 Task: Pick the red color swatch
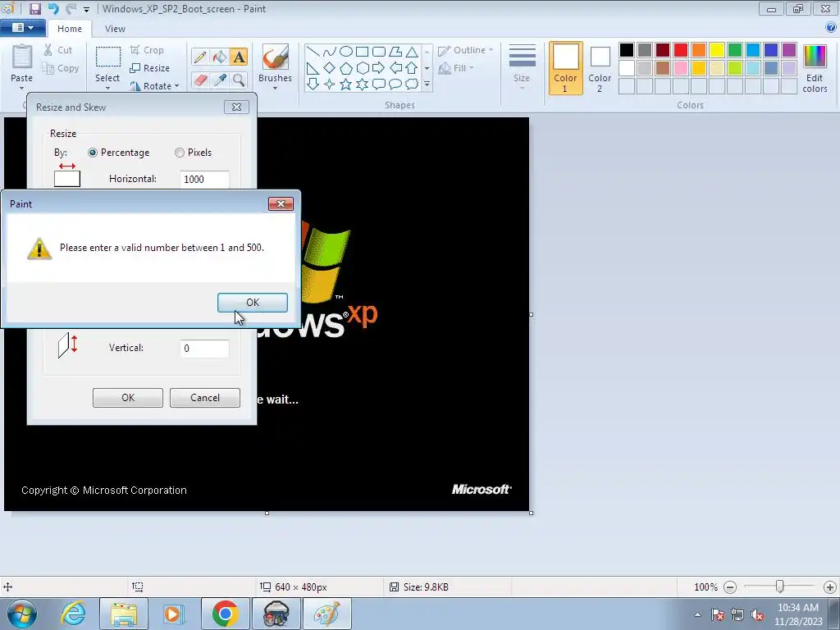(x=680, y=50)
